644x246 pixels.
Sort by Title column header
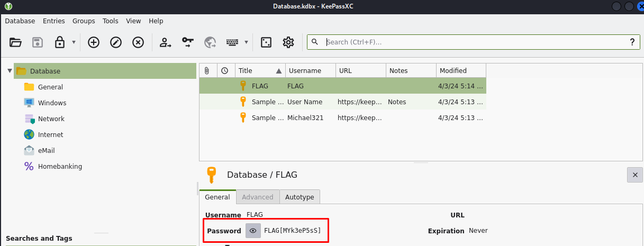pyautogui.click(x=260, y=70)
